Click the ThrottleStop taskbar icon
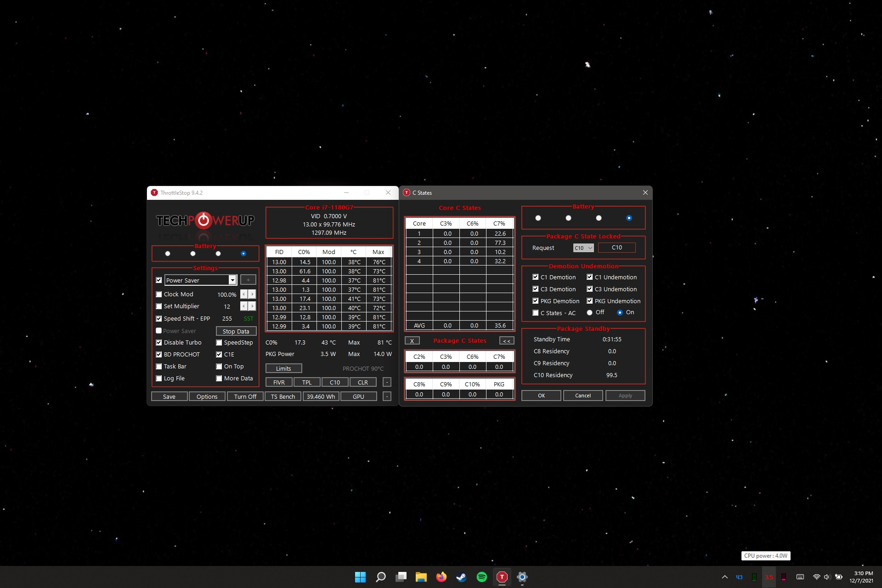 point(502,577)
